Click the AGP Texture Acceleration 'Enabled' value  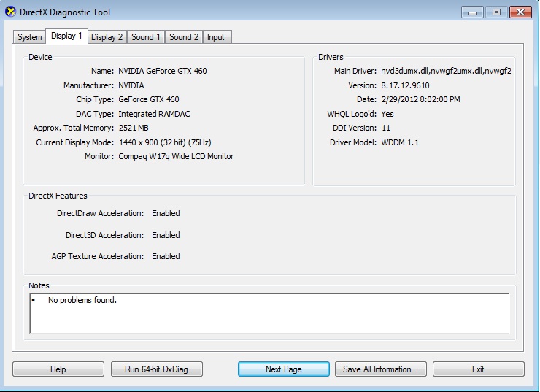tap(166, 256)
